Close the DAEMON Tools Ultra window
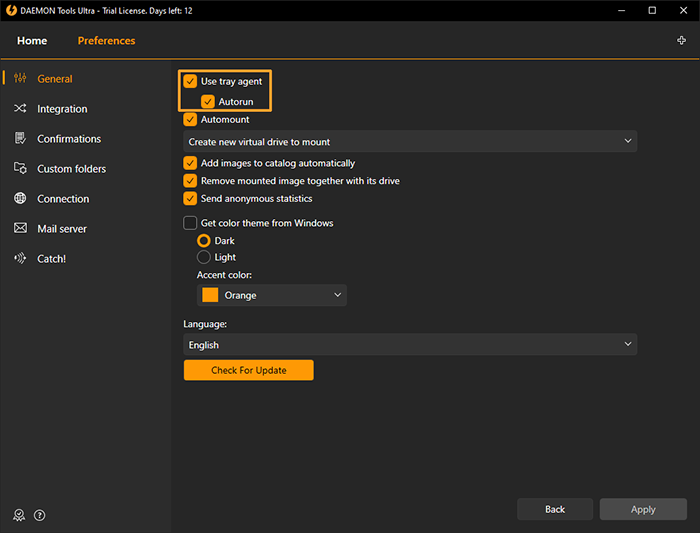Viewport: 700px width, 533px height. pyautogui.click(x=683, y=10)
